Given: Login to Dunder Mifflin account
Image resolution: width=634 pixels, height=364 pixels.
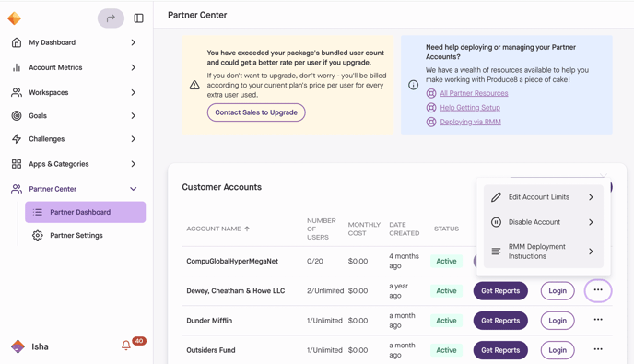Looking at the screenshot, I should tap(558, 321).
